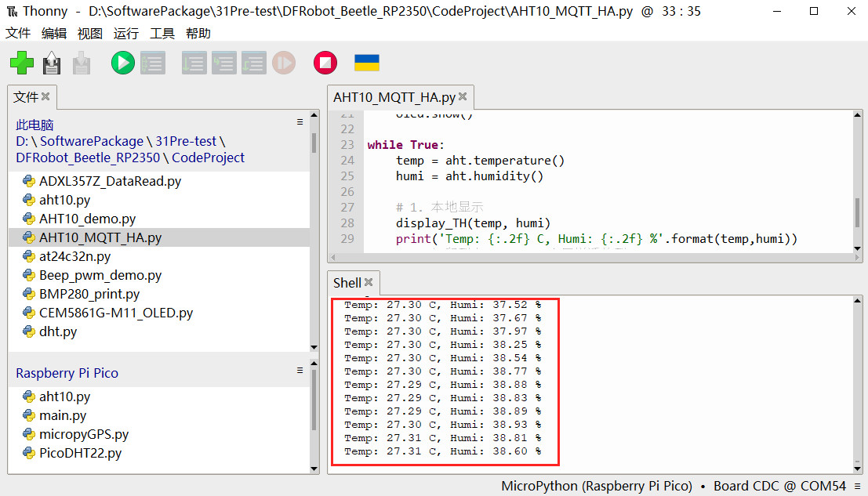868x496 pixels.
Task: Run the current script with the green play button
Action: pos(122,63)
